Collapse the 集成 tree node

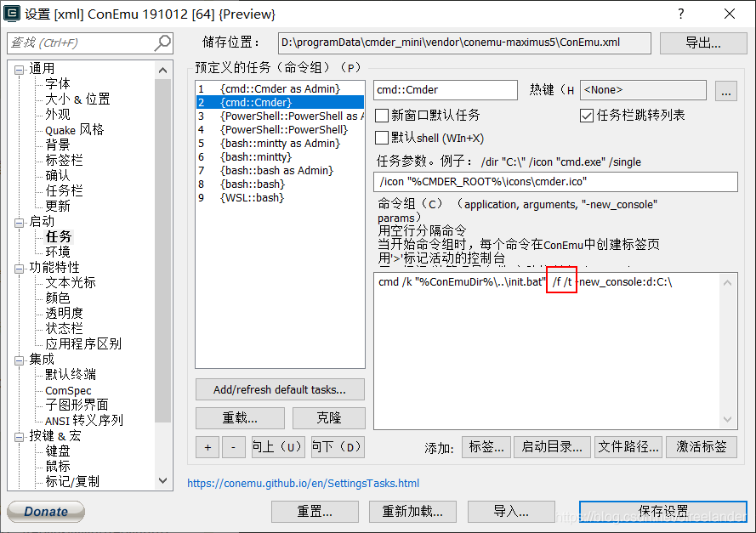coord(19,360)
